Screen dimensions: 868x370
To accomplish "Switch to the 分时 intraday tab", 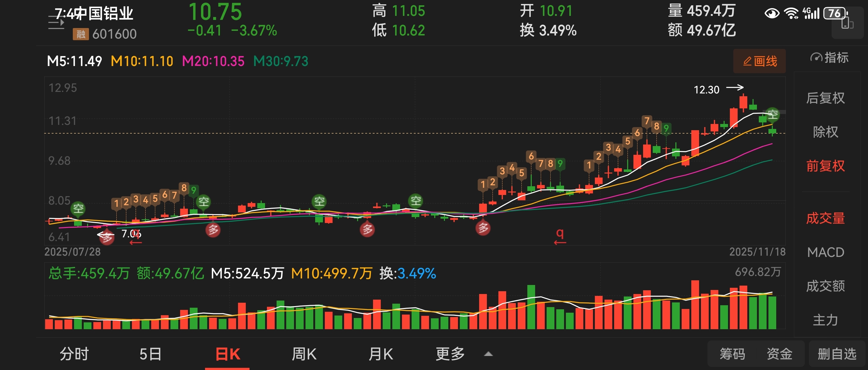I will pyautogui.click(x=74, y=354).
